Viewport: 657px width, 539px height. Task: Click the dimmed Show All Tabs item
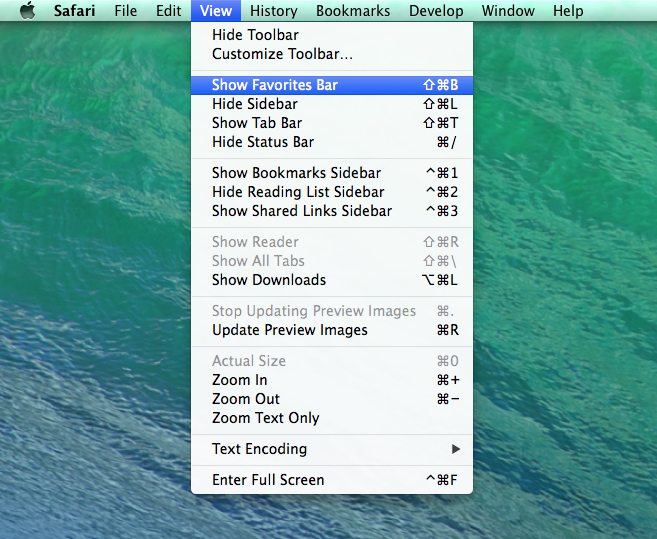click(x=331, y=261)
